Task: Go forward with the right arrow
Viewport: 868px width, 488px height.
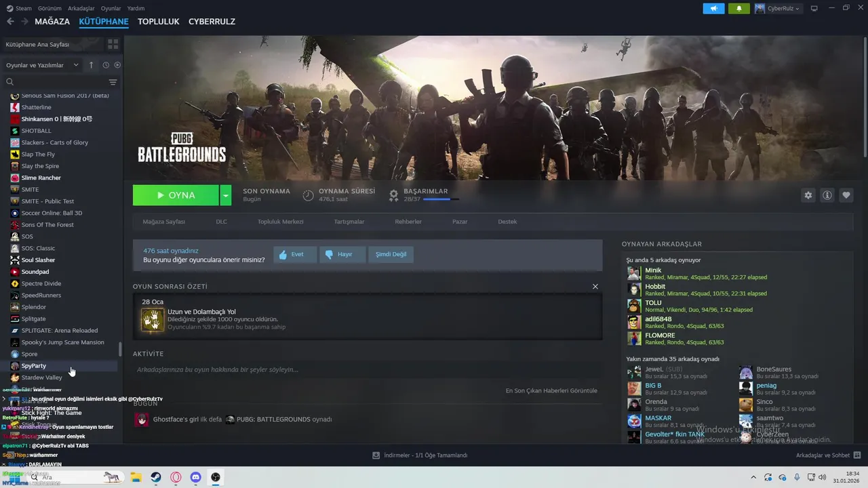Action: click(x=24, y=22)
